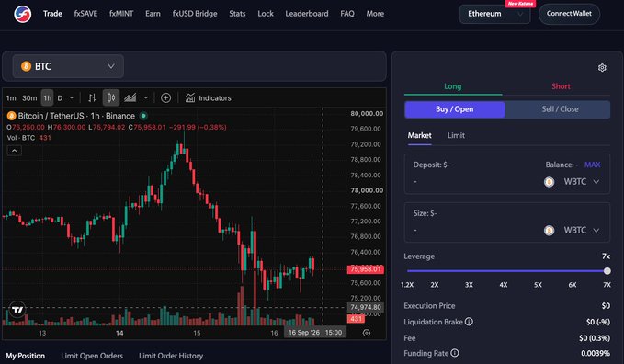Open the Ethereum network dropdown

(494, 14)
